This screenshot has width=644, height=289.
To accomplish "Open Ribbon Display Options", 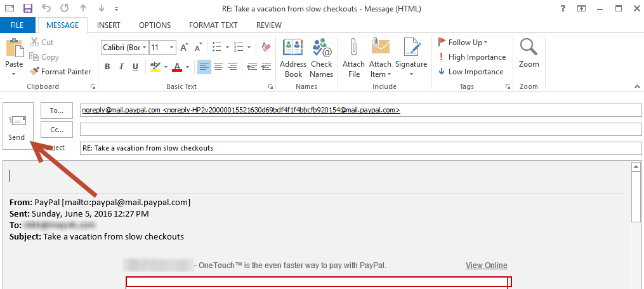I will 581,8.
